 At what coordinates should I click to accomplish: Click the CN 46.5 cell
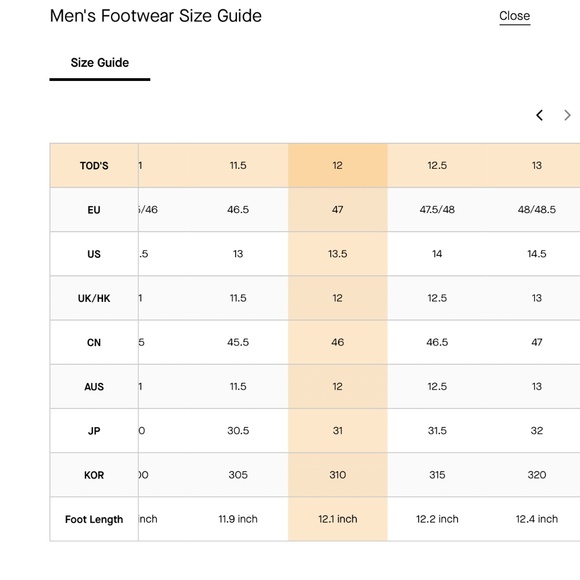click(437, 342)
